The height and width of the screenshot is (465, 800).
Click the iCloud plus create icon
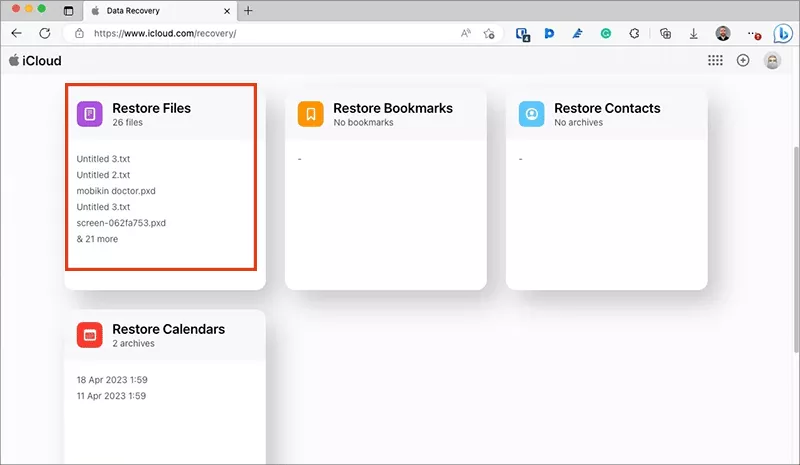pos(743,60)
